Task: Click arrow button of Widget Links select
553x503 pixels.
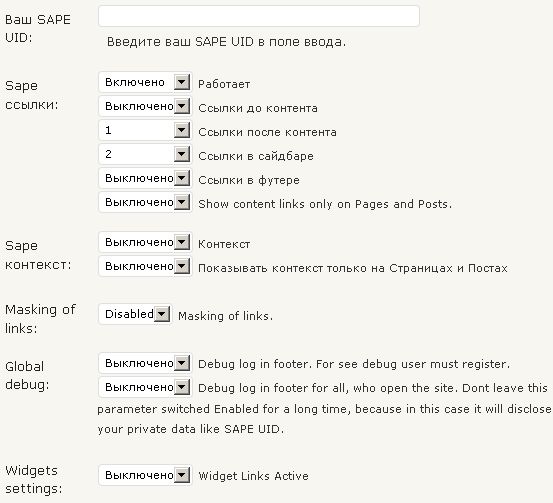Action: tap(182, 475)
